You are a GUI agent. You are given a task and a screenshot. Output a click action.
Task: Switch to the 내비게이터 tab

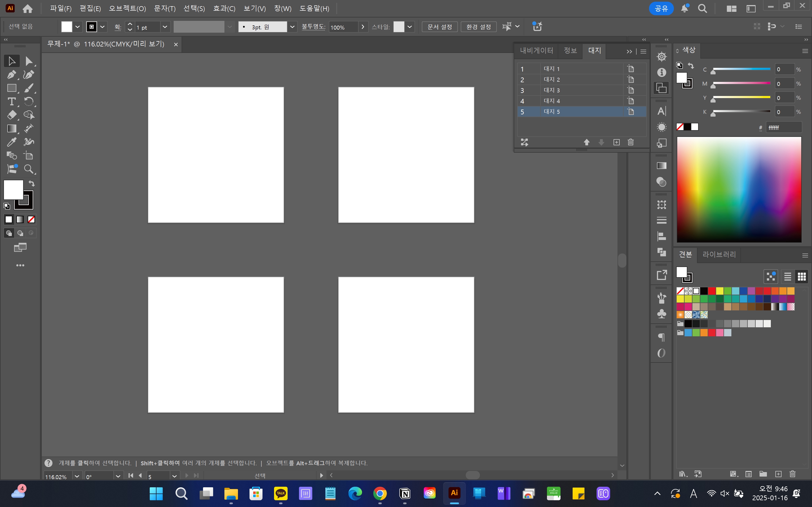pyautogui.click(x=536, y=51)
